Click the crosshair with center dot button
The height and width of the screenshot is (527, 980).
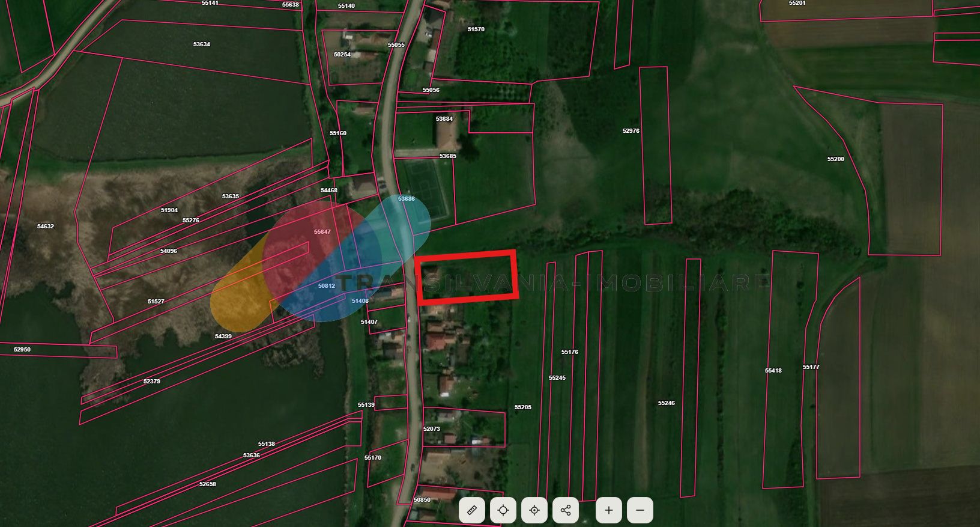click(x=534, y=510)
